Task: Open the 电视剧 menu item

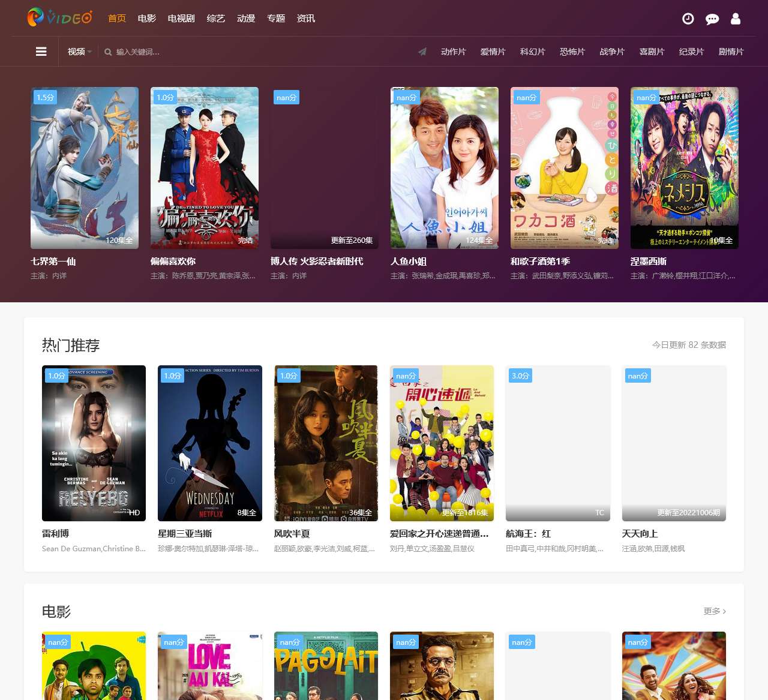Action: coord(181,19)
